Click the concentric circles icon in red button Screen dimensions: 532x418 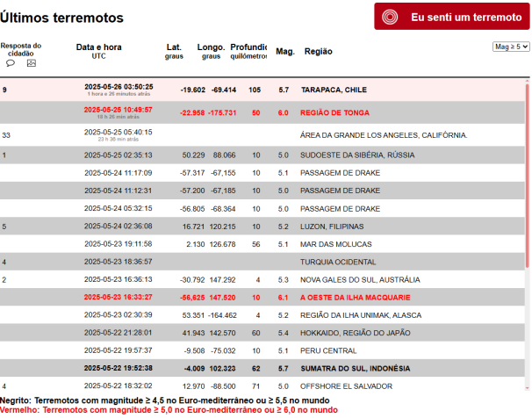pyautogui.click(x=390, y=17)
